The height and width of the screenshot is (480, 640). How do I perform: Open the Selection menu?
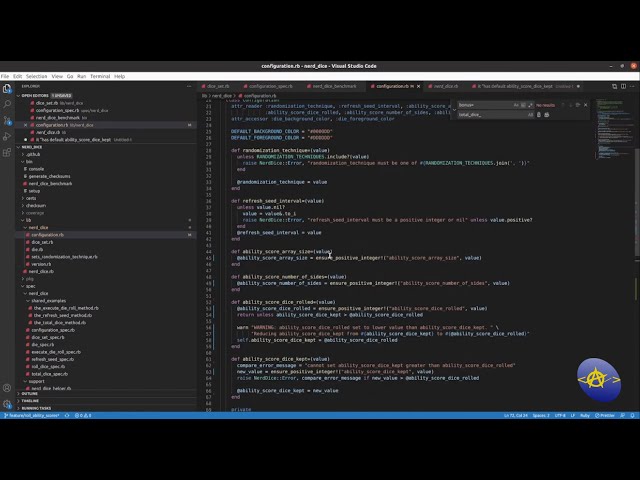(37, 76)
